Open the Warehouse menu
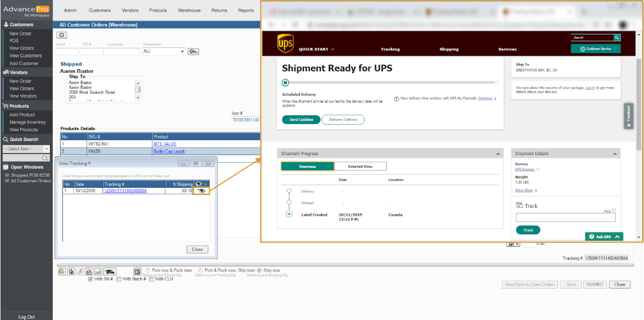This screenshot has height=320, width=644. (x=189, y=10)
